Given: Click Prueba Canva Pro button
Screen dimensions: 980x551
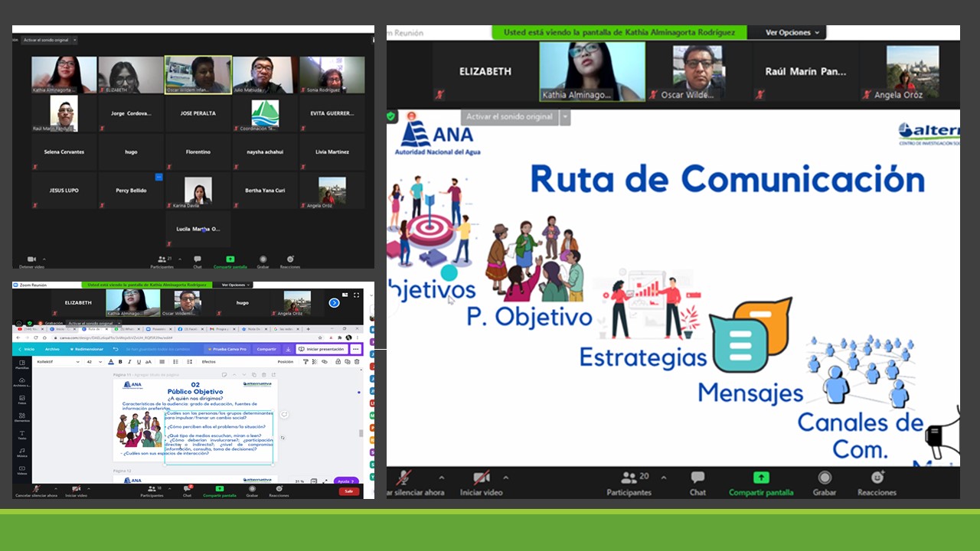Looking at the screenshot, I should coord(227,349).
